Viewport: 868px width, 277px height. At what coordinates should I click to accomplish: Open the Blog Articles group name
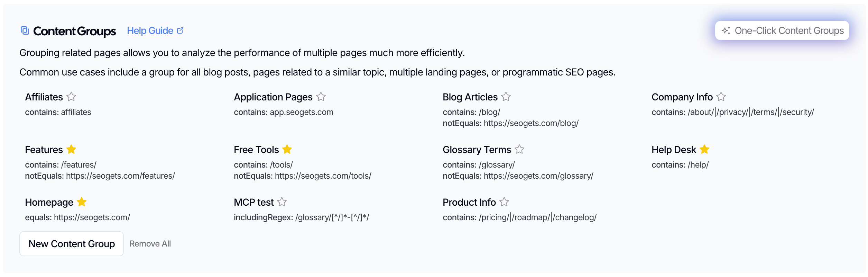pyautogui.click(x=470, y=97)
